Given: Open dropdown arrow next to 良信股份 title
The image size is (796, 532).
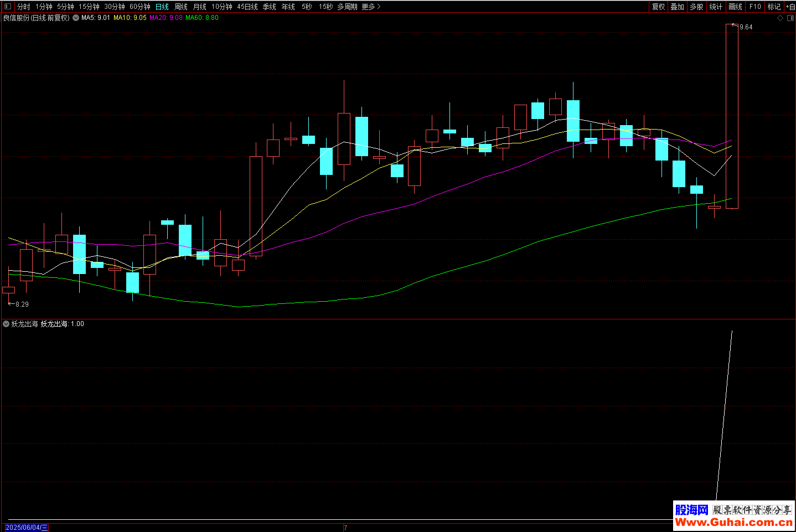Looking at the screenshot, I should pyautogui.click(x=76, y=18).
